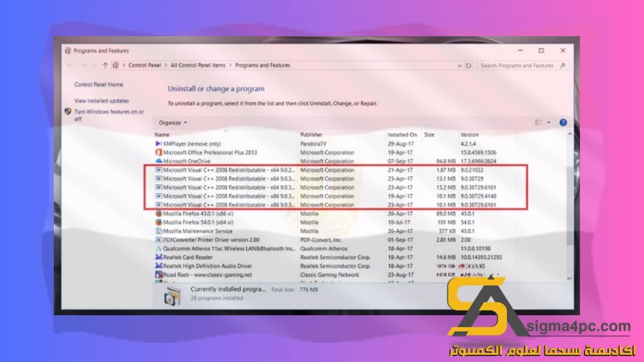
Task: Click the PDF-Convert, Inc. publisher cell
Action: (x=320, y=240)
